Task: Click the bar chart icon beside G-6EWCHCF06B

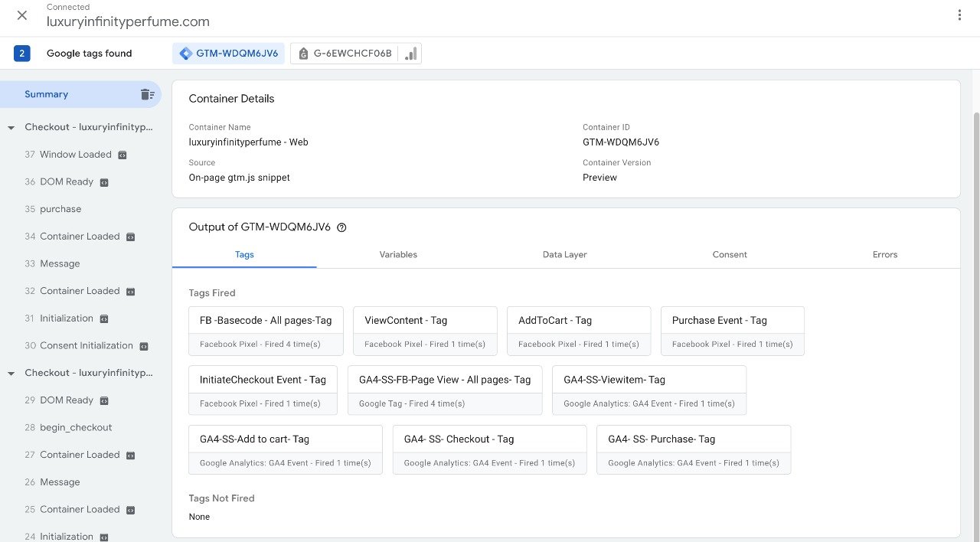Action: 410,54
